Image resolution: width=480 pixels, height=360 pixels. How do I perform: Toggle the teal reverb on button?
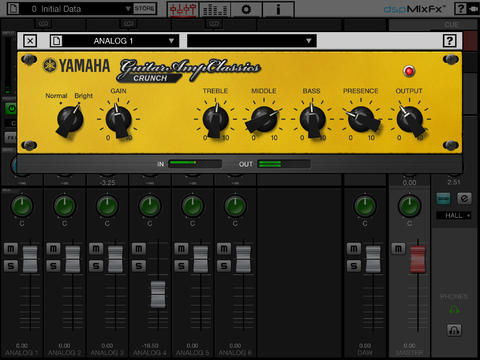click(443, 199)
